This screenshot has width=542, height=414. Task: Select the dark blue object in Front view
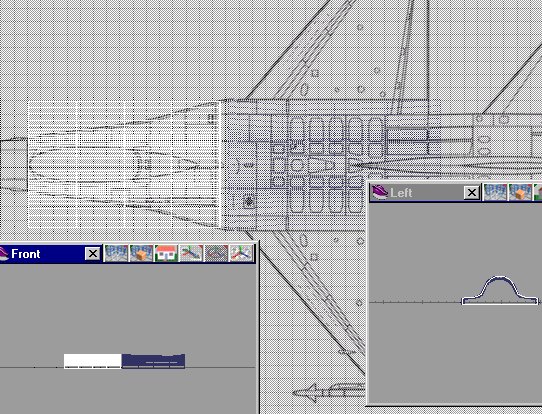coord(153,361)
